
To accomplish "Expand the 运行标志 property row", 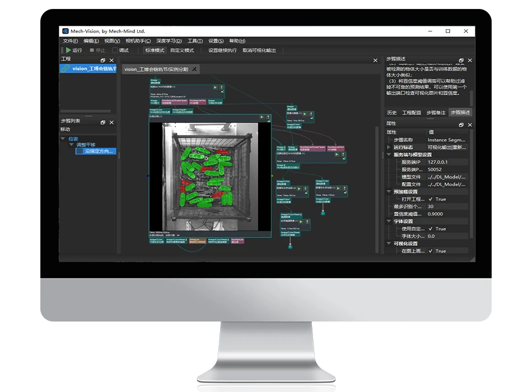I will tap(389, 147).
